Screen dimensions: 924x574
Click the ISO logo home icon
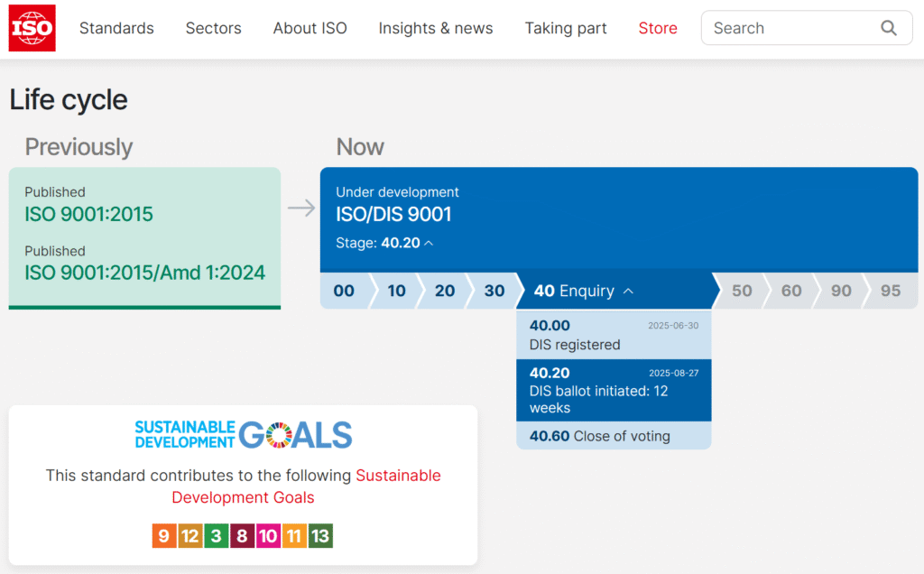click(x=32, y=28)
